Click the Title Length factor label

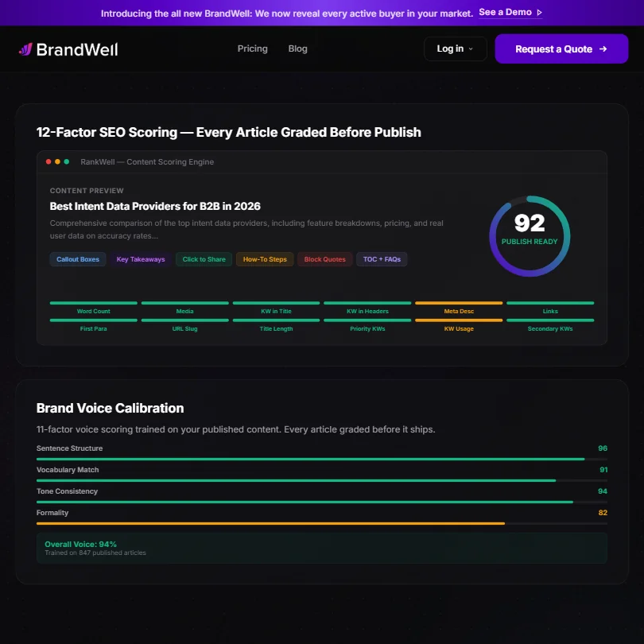[276, 328]
